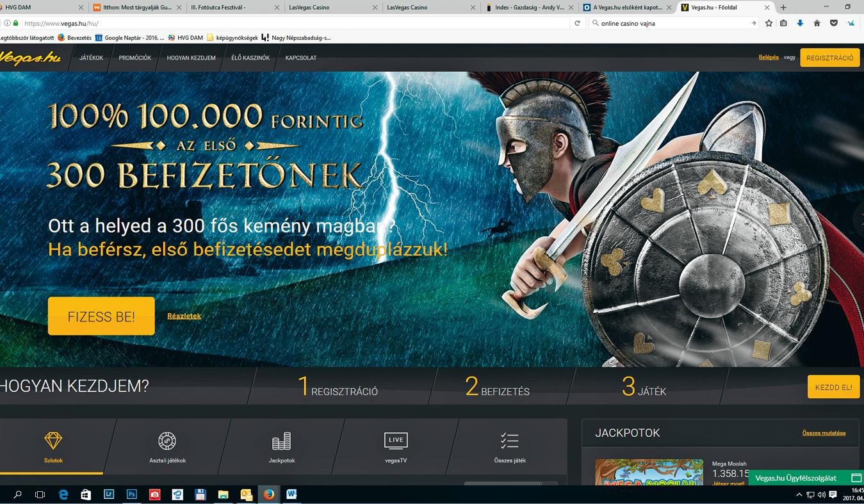Open the taskbar clock showing 16:45

(853, 494)
